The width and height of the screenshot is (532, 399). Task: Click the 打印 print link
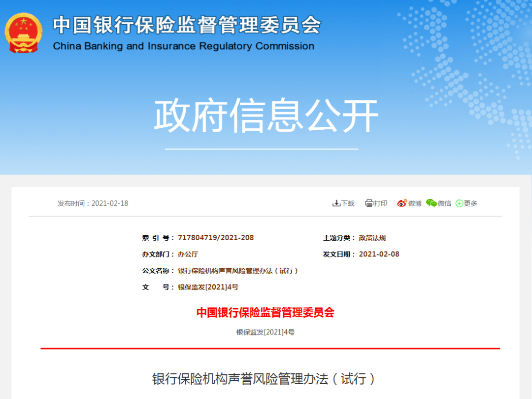pos(381,203)
